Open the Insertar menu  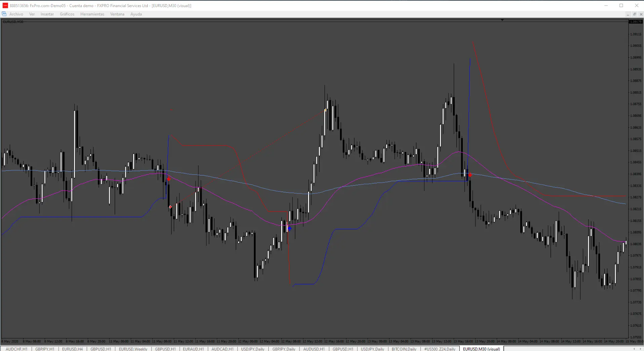coord(47,14)
